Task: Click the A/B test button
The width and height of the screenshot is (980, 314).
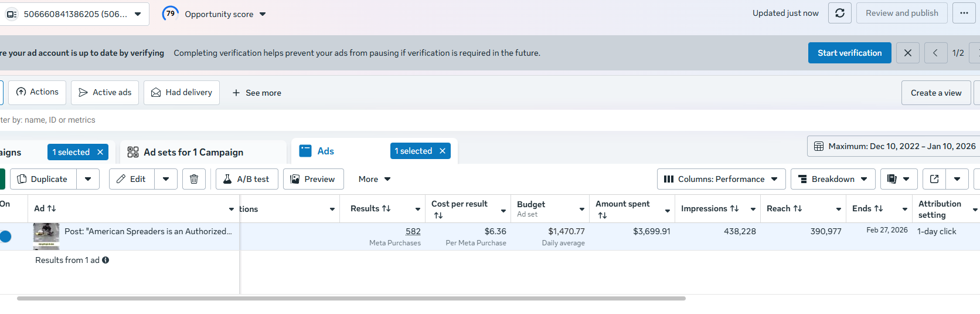Action: tap(246, 179)
